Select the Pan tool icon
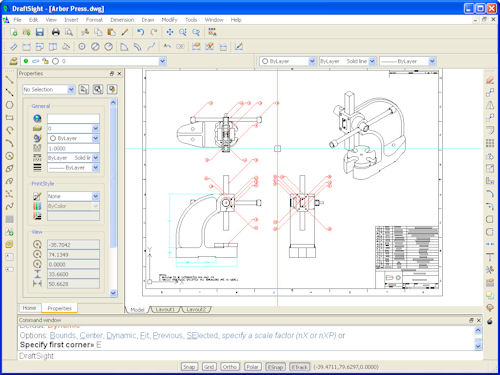 tap(170, 32)
